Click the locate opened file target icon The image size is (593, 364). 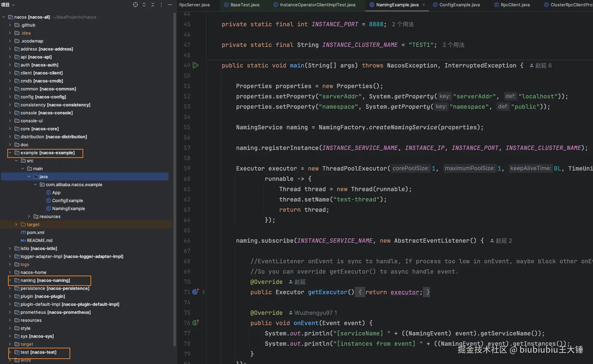point(135,5)
